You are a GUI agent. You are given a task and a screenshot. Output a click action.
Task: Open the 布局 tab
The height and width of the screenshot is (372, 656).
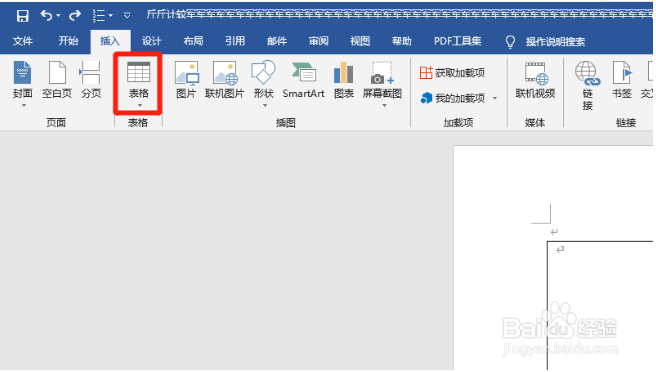coord(193,41)
